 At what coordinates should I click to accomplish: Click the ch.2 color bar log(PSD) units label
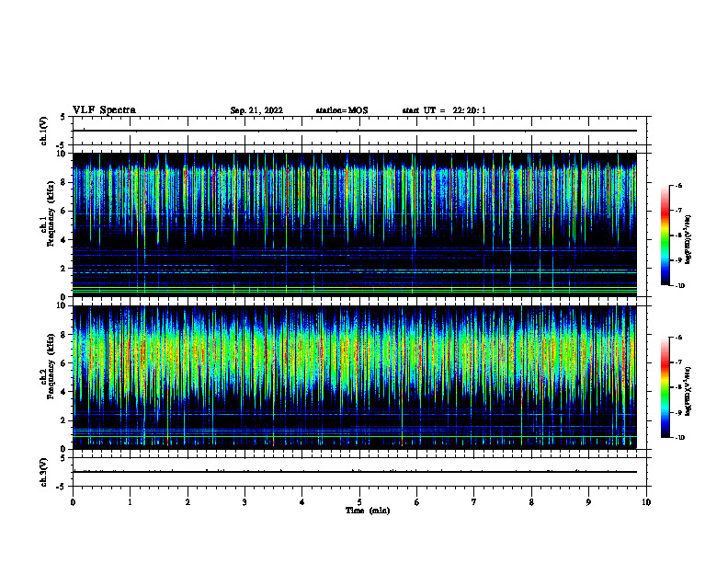click(x=688, y=392)
